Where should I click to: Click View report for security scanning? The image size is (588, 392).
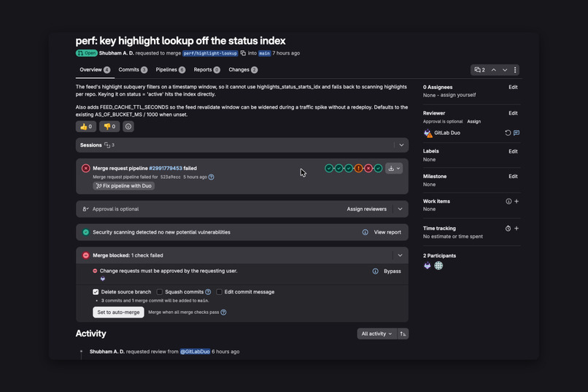coord(387,232)
